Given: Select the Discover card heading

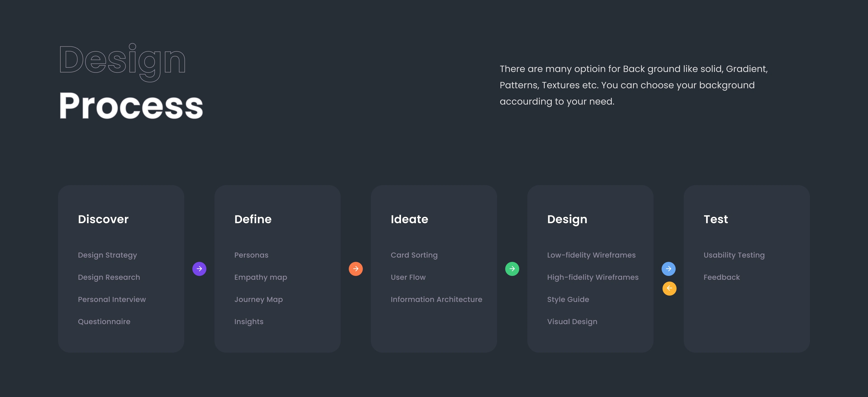Looking at the screenshot, I should (103, 219).
